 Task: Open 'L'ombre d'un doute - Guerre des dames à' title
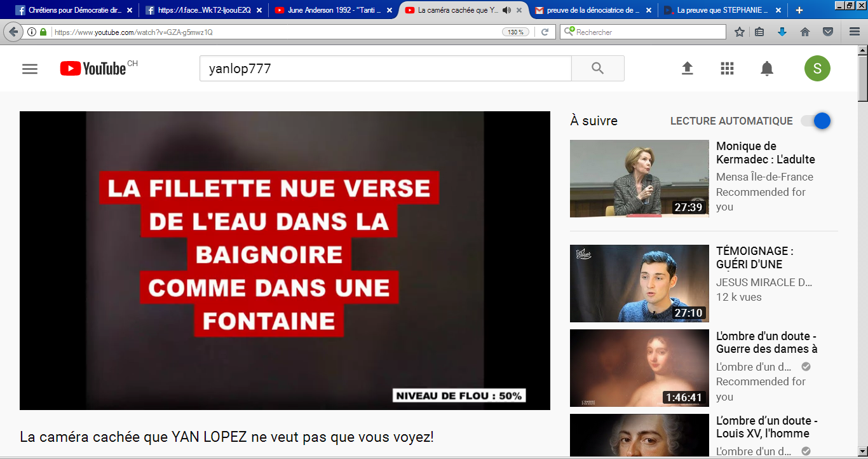(x=767, y=342)
